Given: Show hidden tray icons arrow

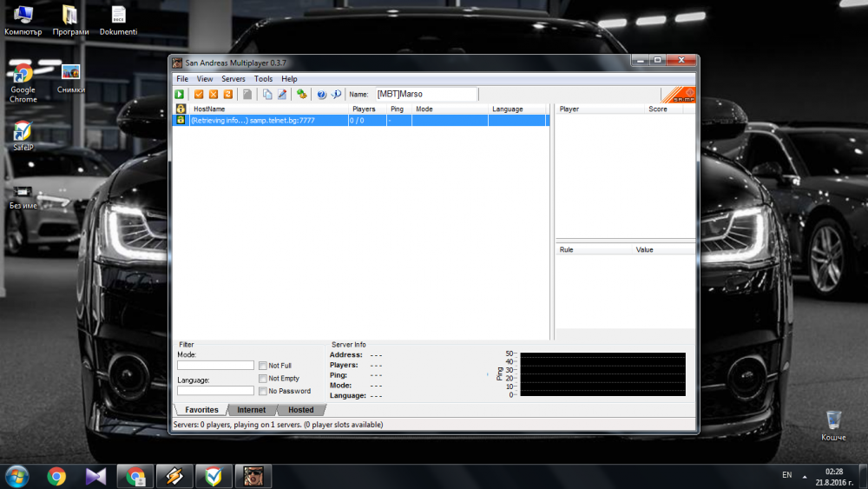Looking at the screenshot, I should [x=805, y=476].
